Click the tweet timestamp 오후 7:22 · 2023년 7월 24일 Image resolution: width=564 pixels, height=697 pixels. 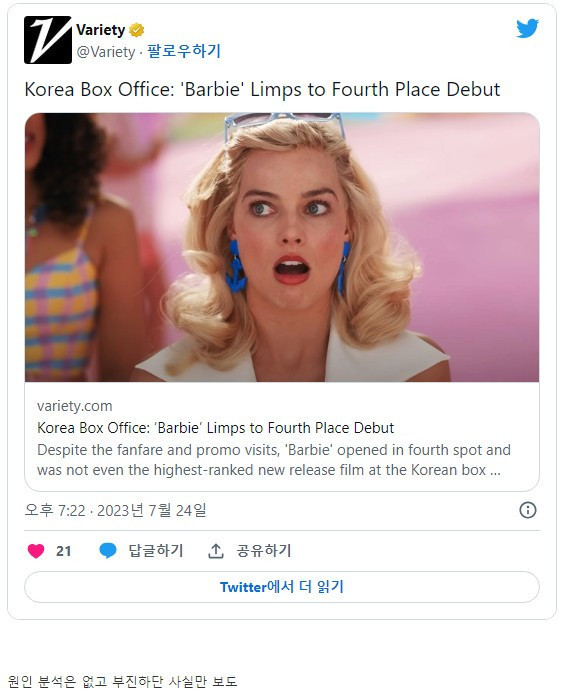tap(116, 510)
